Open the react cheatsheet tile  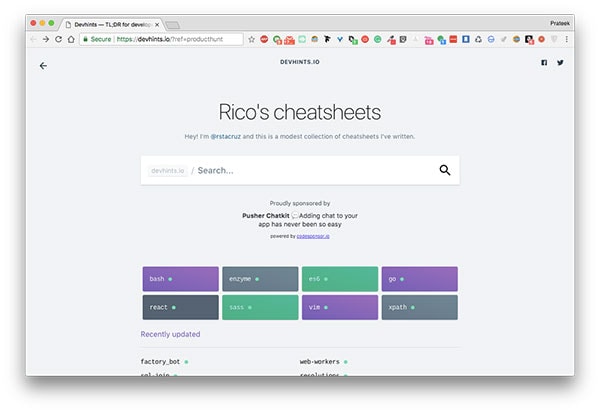[x=181, y=307]
